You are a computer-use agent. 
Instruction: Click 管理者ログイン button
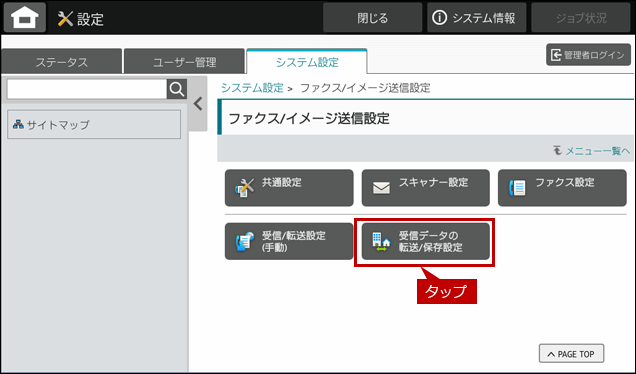click(x=588, y=55)
